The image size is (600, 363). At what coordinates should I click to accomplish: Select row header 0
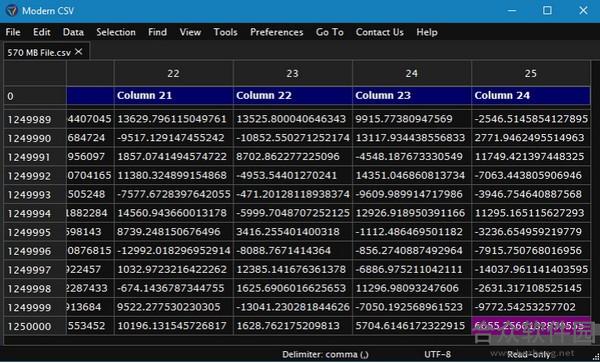pyautogui.click(x=35, y=96)
